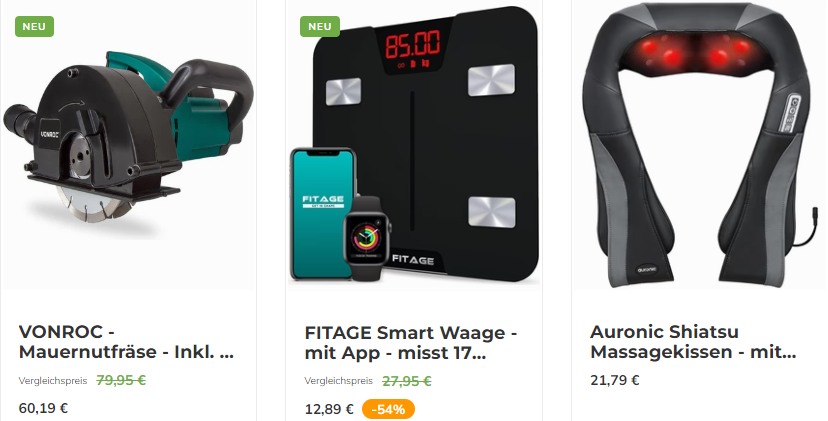Viewport: 828px width, 421px height.
Task: Open the Auronic Shiatsu massager image
Action: tap(700, 145)
